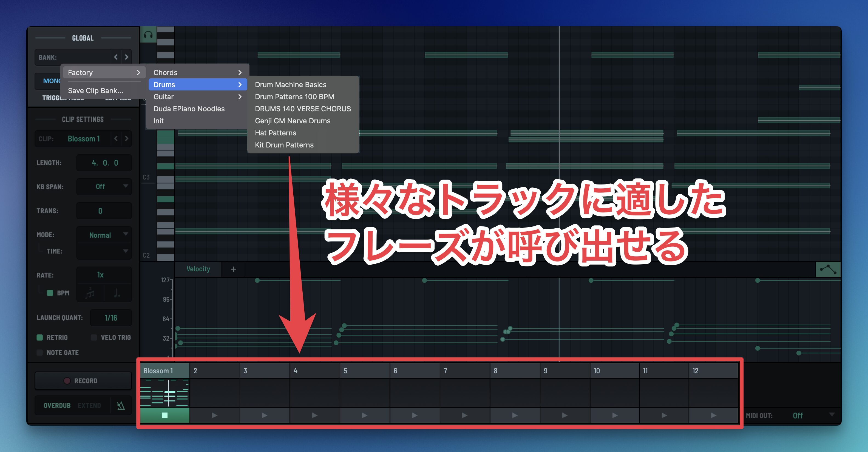Click the dotted note rate icon

click(x=117, y=293)
